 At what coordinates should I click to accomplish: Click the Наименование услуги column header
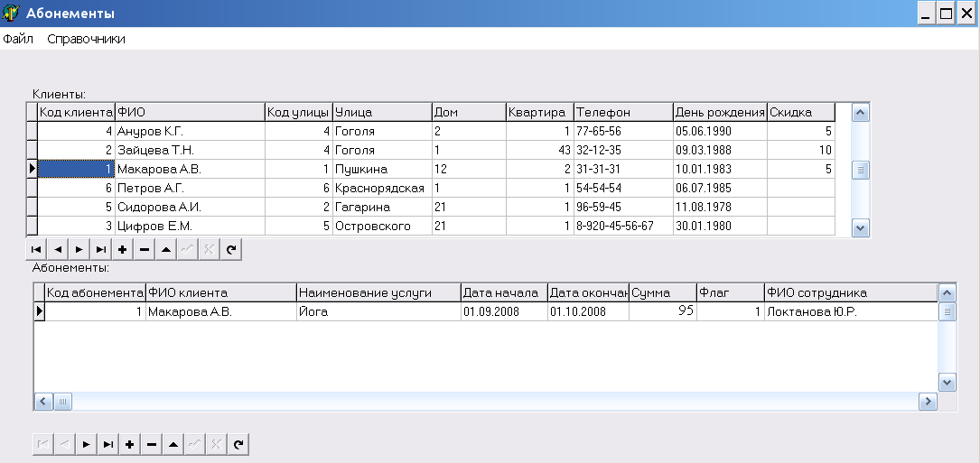pyautogui.click(x=378, y=292)
